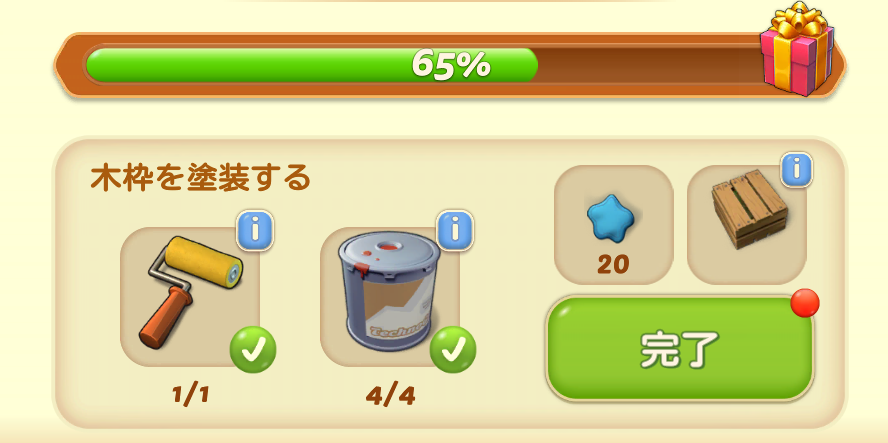Select the 木枠を塗装する task title

pyautogui.click(x=201, y=177)
